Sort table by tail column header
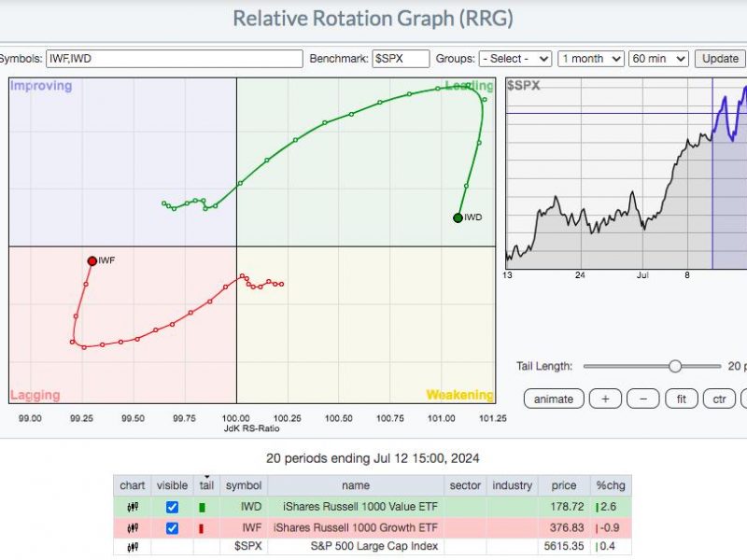This screenshot has height=560, width=747. click(x=206, y=485)
